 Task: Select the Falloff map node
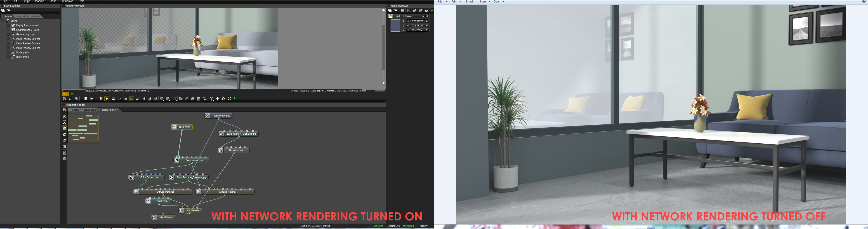[159, 201]
